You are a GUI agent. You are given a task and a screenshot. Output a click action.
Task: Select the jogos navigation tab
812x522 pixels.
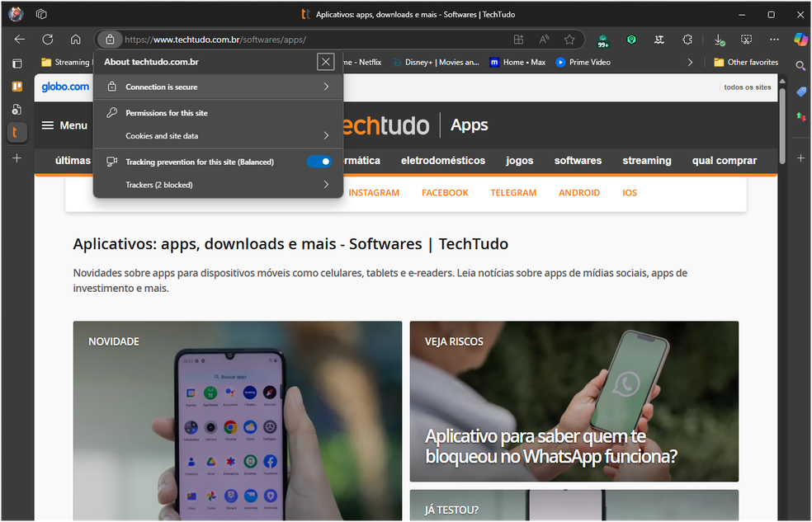(x=519, y=160)
